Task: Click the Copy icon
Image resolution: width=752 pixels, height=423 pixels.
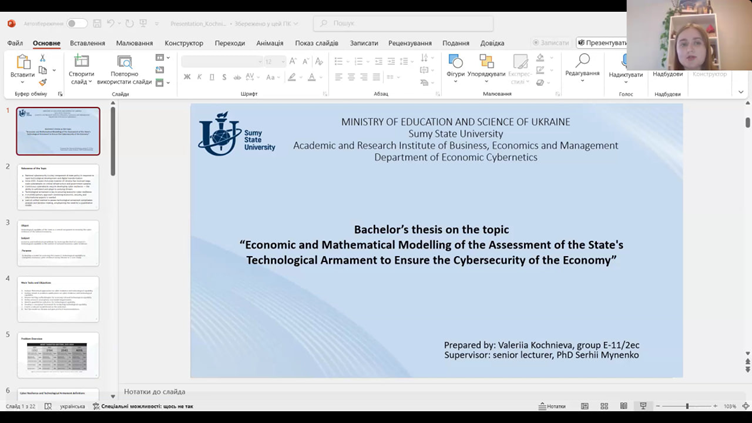Action: [x=43, y=70]
